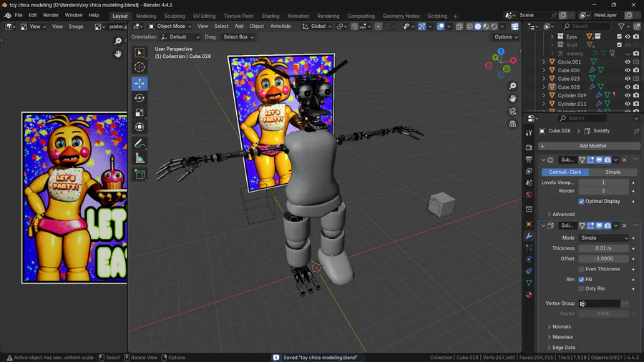The width and height of the screenshot is (644, 362).
Task: Toggle Optimal Display checkbox
Action: click(x=581, y=201)
